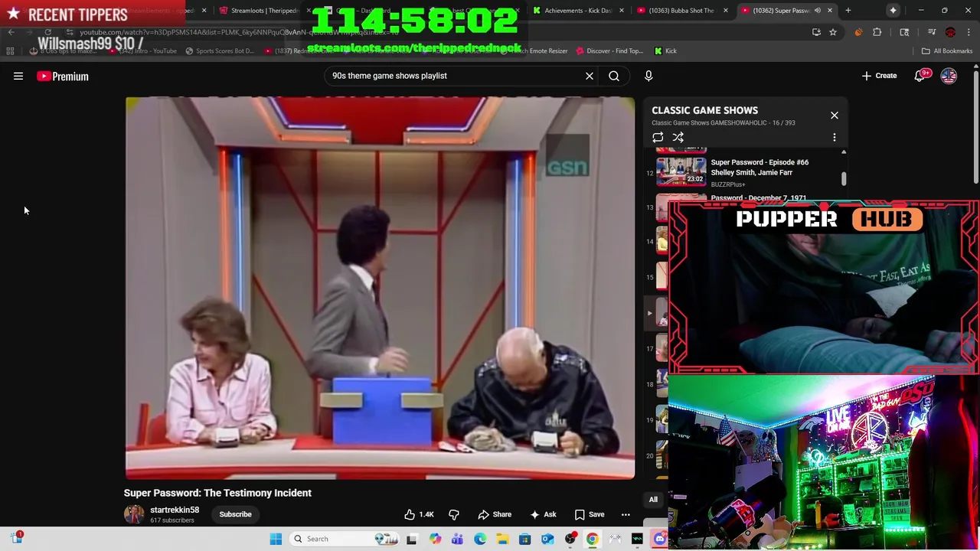Image resolution: width=980 pixels, height=551 pixels.
Task: Open Windows Start menu
Action: tap(276, 539)
